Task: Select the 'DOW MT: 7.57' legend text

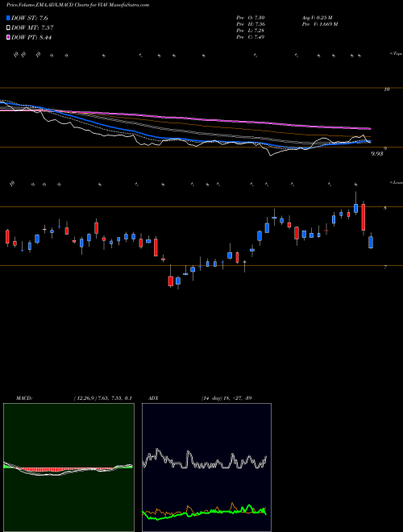Action: tap(32, 28)
